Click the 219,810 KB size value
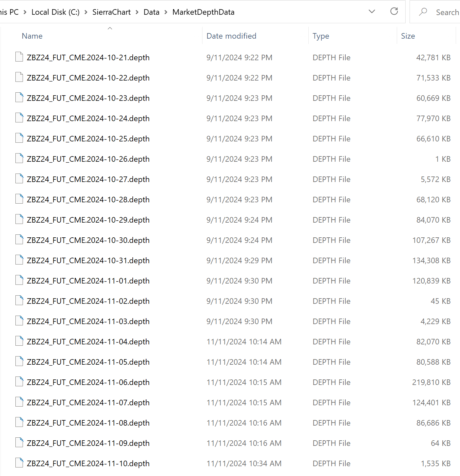The image size is (460, 476). [x=431, y=382]
